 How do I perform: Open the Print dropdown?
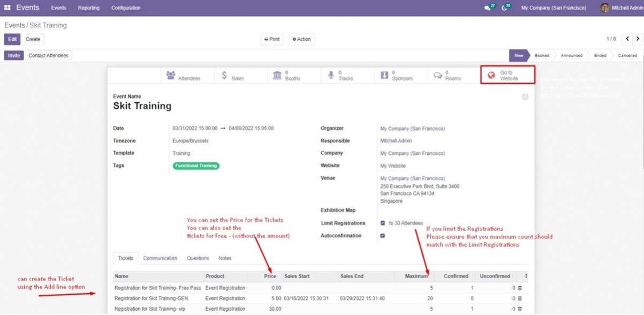point(272,39)
